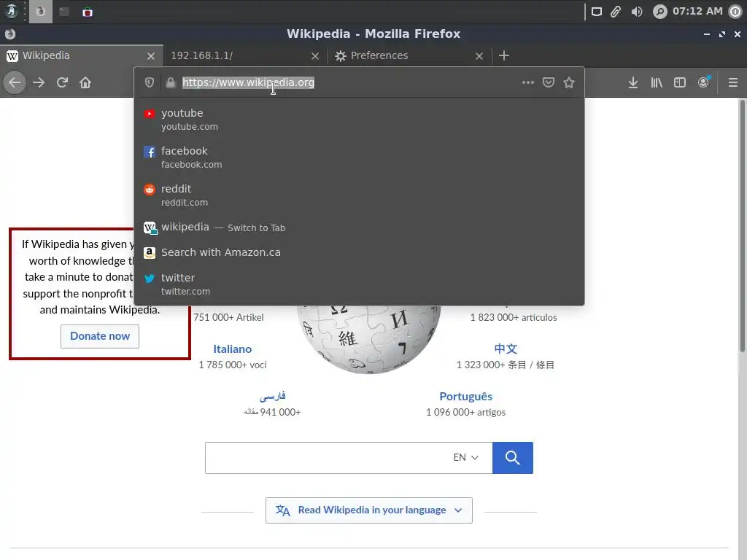The width and height of the screenshot is (747, 560).
Task: Click the Wikipedia globe logo
Action: 368,339
